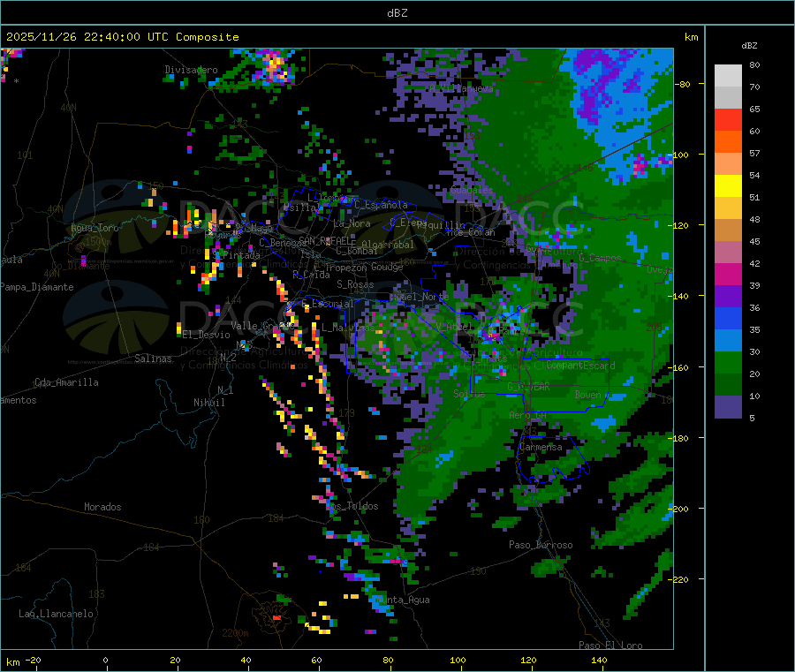Viewport: 795px width, 672px height.
Task: Select the 'L_Malvinas' map label
Action: pyautogui.click(x=348, y=328)
